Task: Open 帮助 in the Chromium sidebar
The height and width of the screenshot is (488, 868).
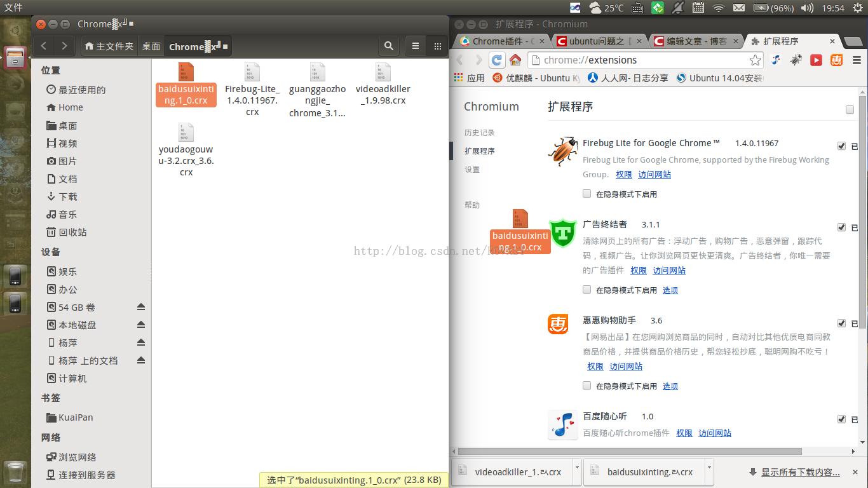Action: 472,205
